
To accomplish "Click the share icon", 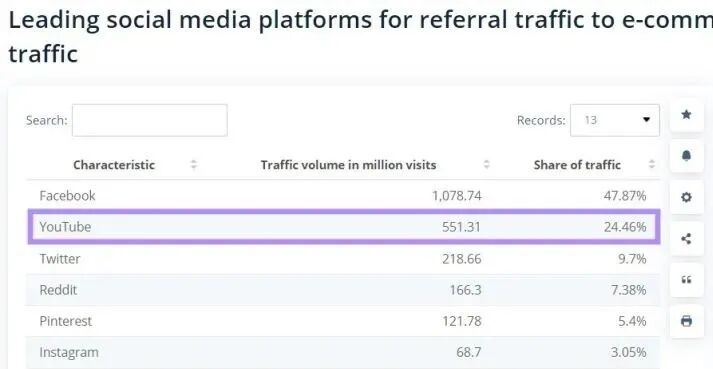I will [x=687, y=238].
